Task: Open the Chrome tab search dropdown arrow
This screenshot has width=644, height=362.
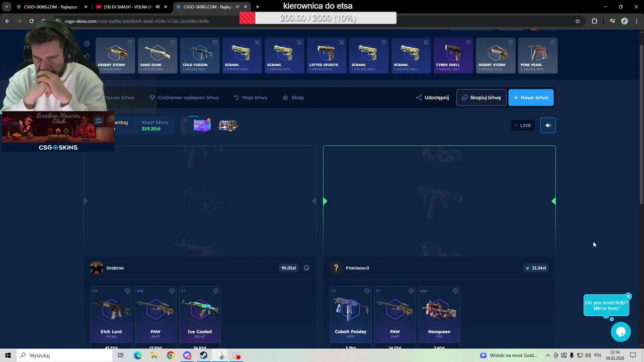Action: (x=7, y=7)
